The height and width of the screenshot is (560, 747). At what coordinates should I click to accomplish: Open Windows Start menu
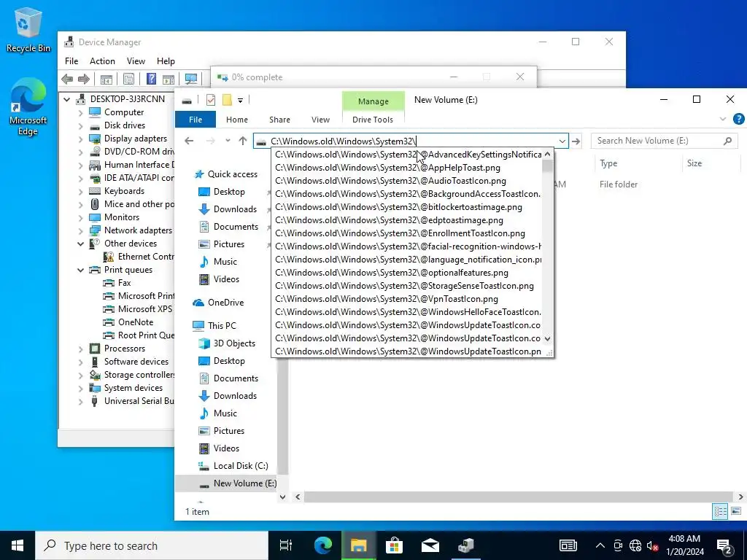pyautogui.click(x=18, y=545)
